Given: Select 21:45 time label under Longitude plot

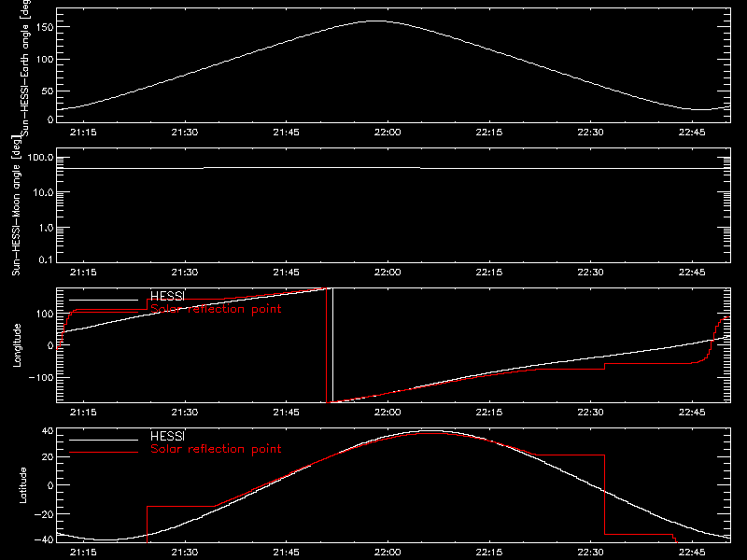Looking at the screenshot, I should click(287, 413).
